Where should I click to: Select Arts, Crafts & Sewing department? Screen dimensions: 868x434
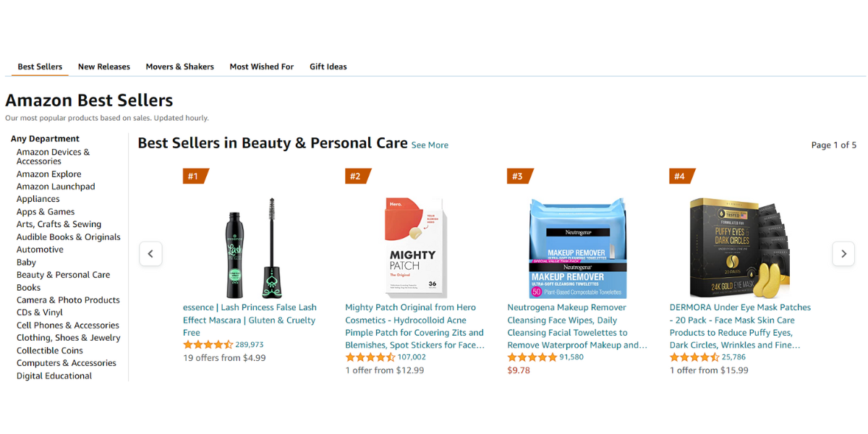(59, 224)
